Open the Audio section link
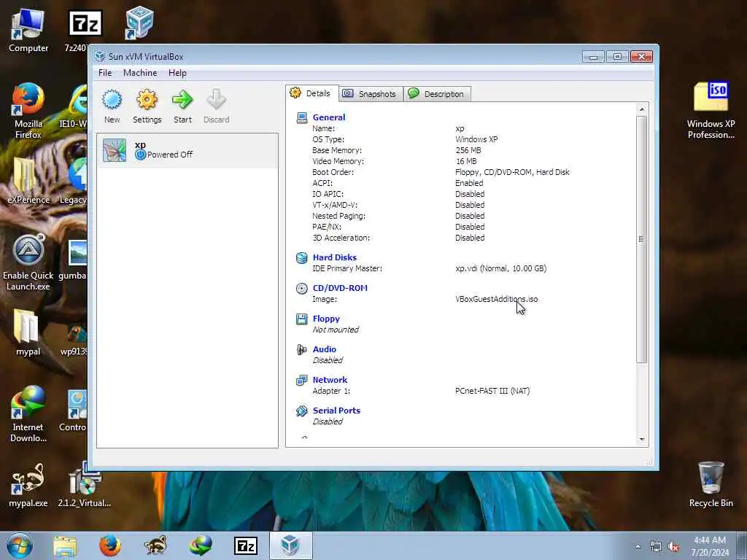 tap(325, 349)
